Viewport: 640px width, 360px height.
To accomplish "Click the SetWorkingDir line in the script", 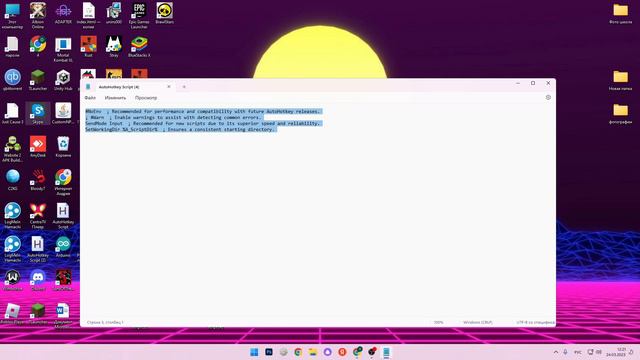I will click(181, 129).
